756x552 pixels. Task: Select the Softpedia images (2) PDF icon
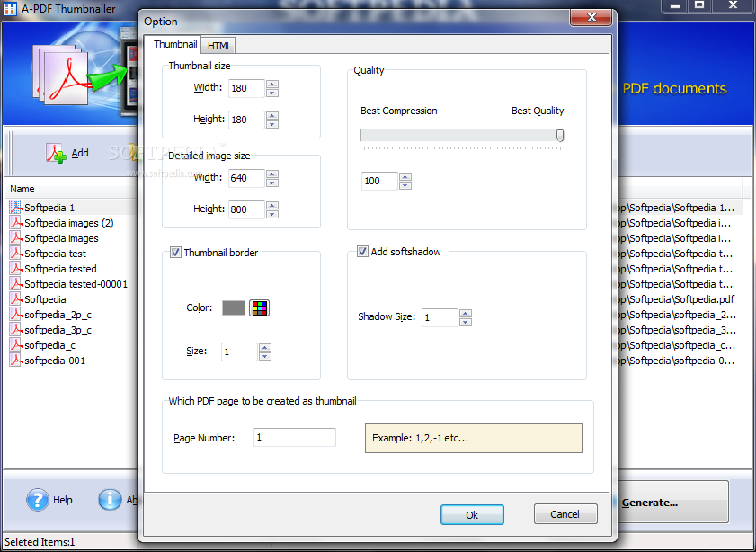click(16, 223)
